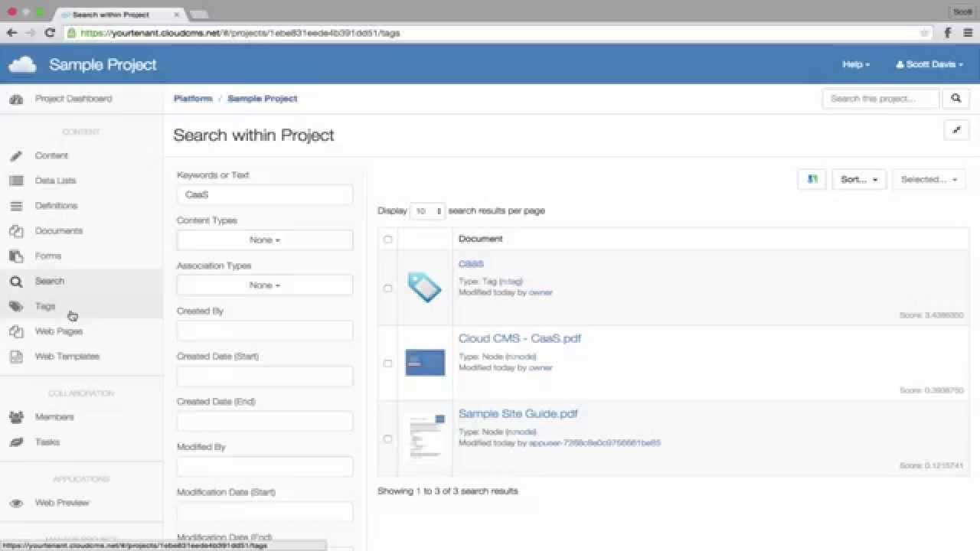The height and width of the screenshot is (551, 980).
Task: Check the Sample Site Guide.pdf checkbox
Action: [387, 439]
